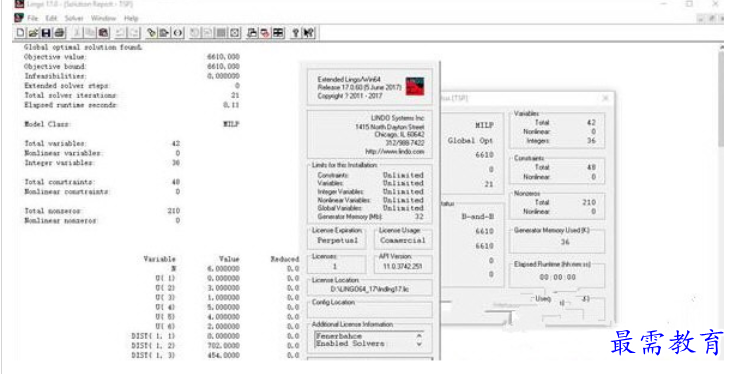Click the Undo toolbar icon
The image size is (732, 374).
tap(120, 33)
